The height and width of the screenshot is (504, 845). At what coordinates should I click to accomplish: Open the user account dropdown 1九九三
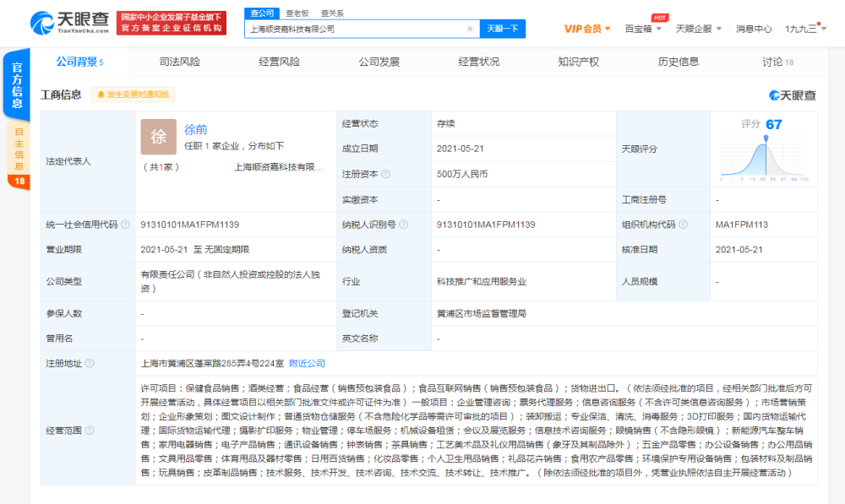click(x=805, y=29)
